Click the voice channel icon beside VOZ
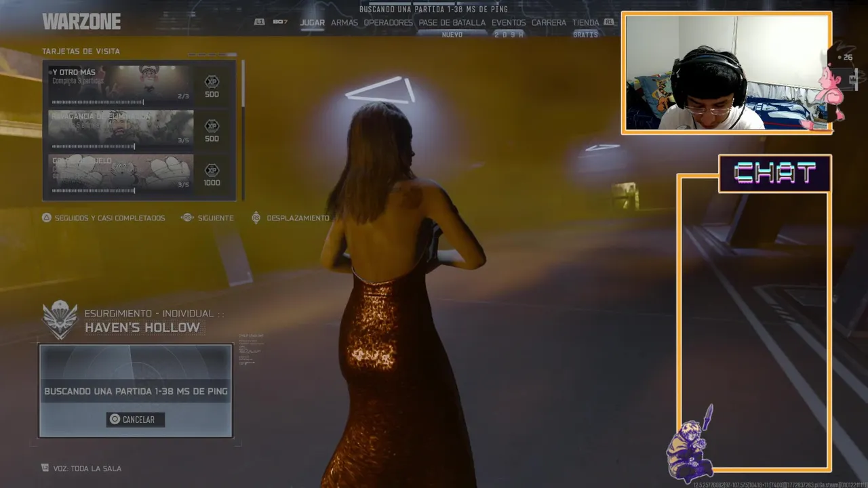The width and height of the screenshot is (868, 488). click(45, 468)
